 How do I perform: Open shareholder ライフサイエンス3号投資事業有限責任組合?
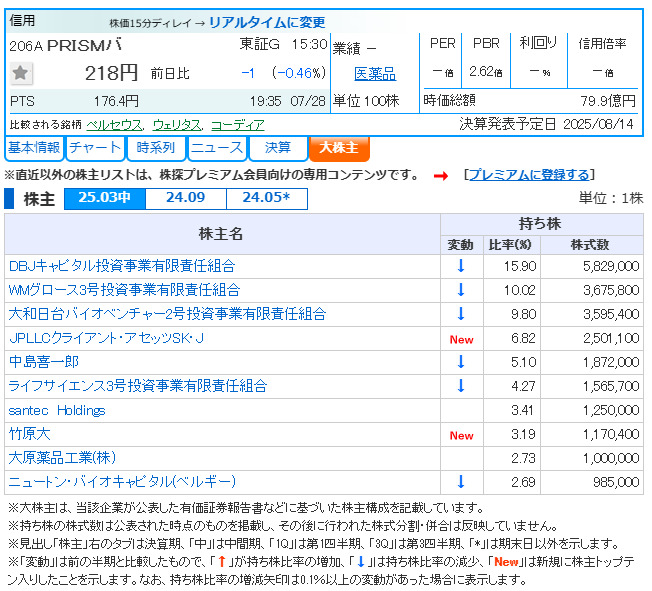point(138,386)
